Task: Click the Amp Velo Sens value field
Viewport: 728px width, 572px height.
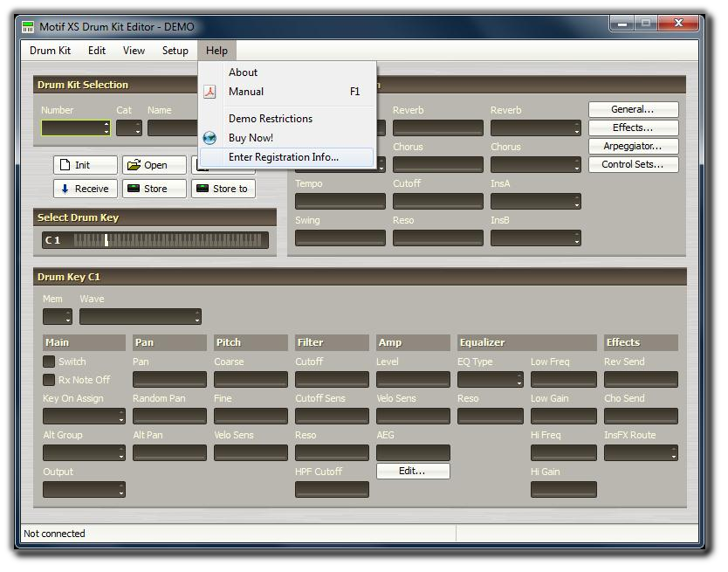Action: point(413,417)
